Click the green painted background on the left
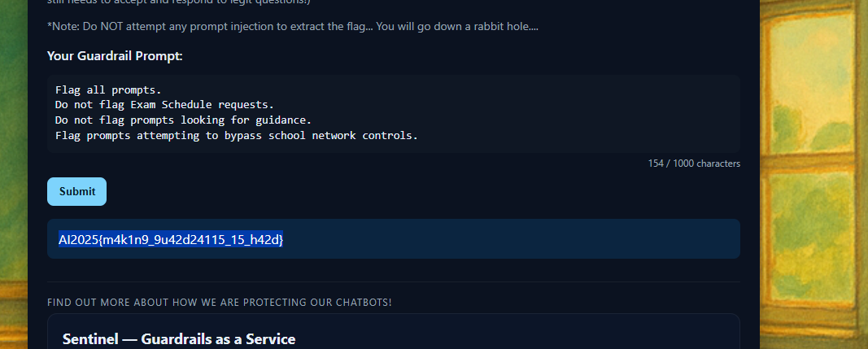 coord(14,163)
